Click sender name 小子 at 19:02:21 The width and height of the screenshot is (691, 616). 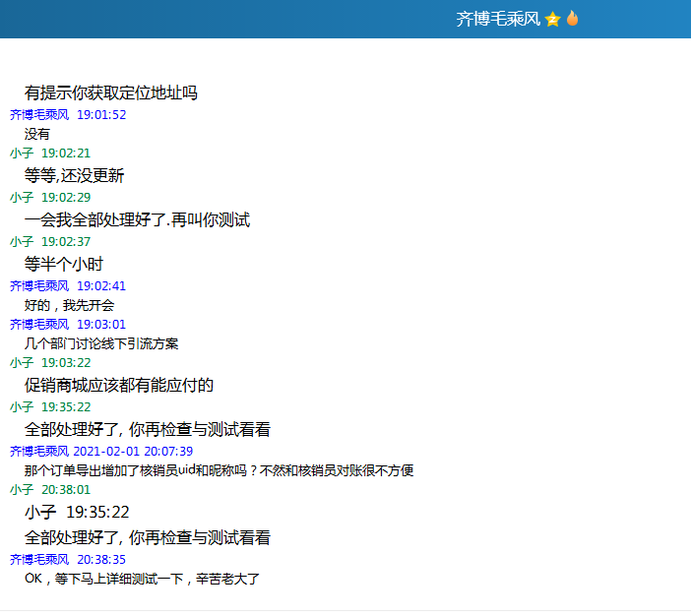22,153
